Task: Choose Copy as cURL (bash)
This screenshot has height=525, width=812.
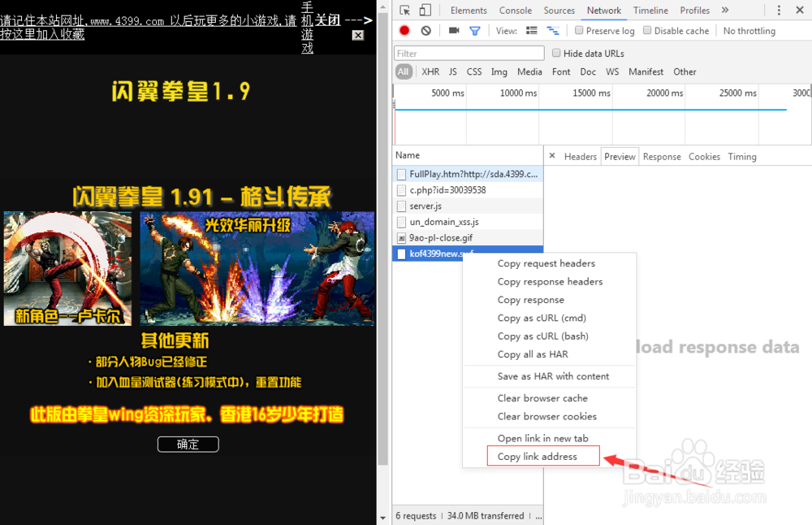Action: click(549, 336)
